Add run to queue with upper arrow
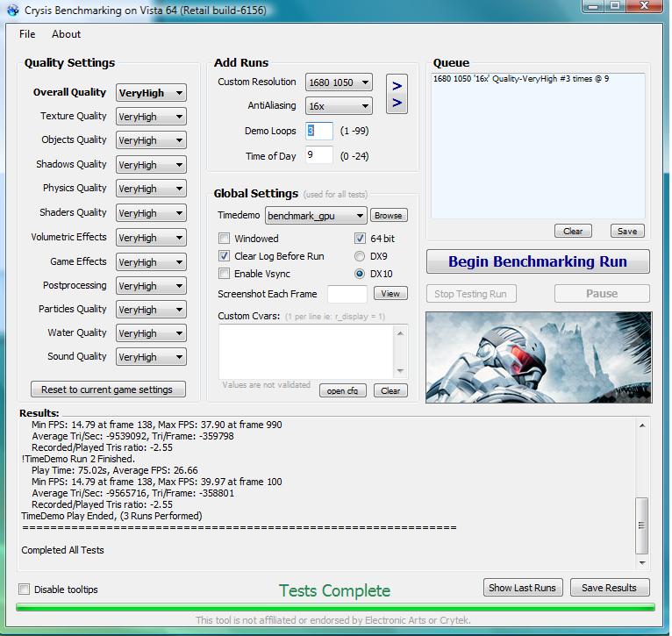The height and width of the screenshot is (636, 672). click(397, 86)
